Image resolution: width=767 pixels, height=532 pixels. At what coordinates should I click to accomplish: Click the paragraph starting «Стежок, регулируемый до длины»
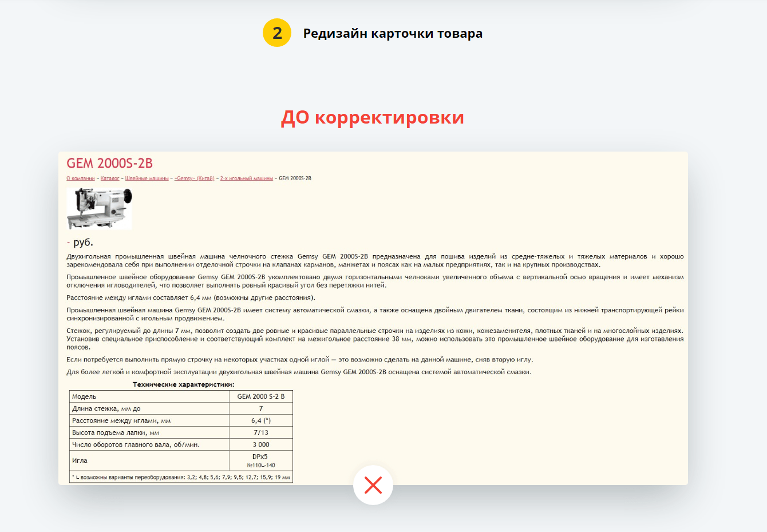(375, 339)
